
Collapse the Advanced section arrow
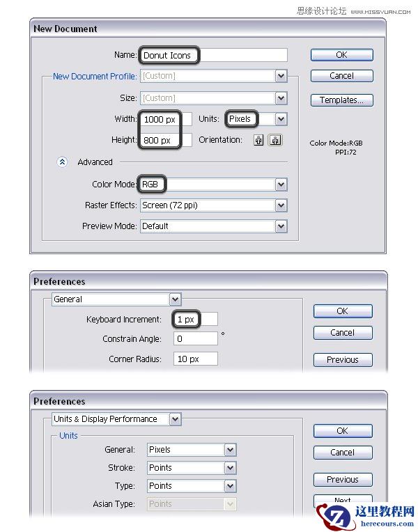tap(62, 162)
